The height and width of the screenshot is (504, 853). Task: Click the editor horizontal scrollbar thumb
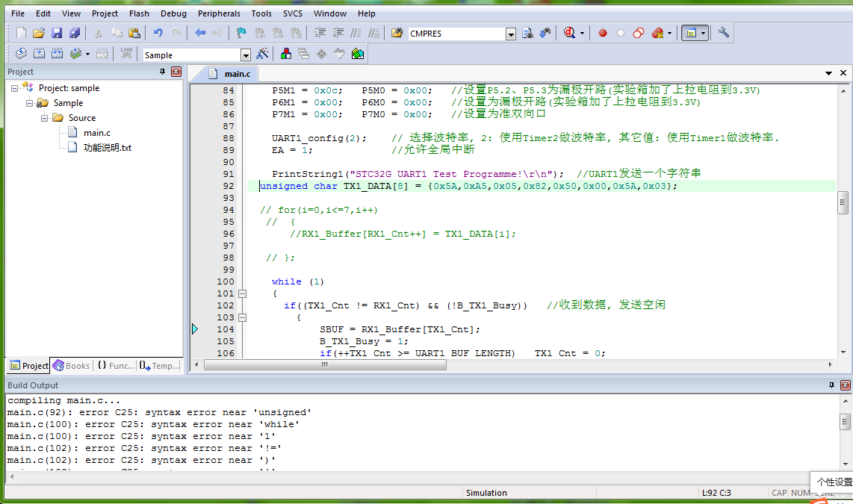coord(326,365)
